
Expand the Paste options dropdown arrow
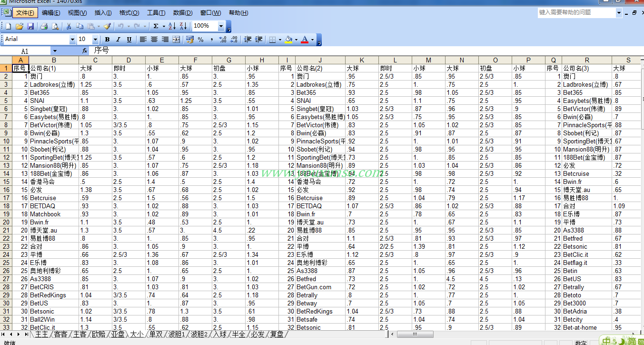coord(99,26)
